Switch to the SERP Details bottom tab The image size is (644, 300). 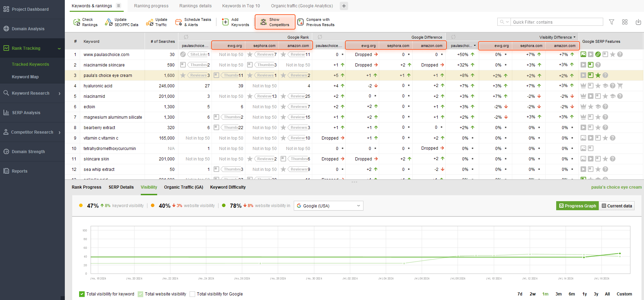coord(121,187)
